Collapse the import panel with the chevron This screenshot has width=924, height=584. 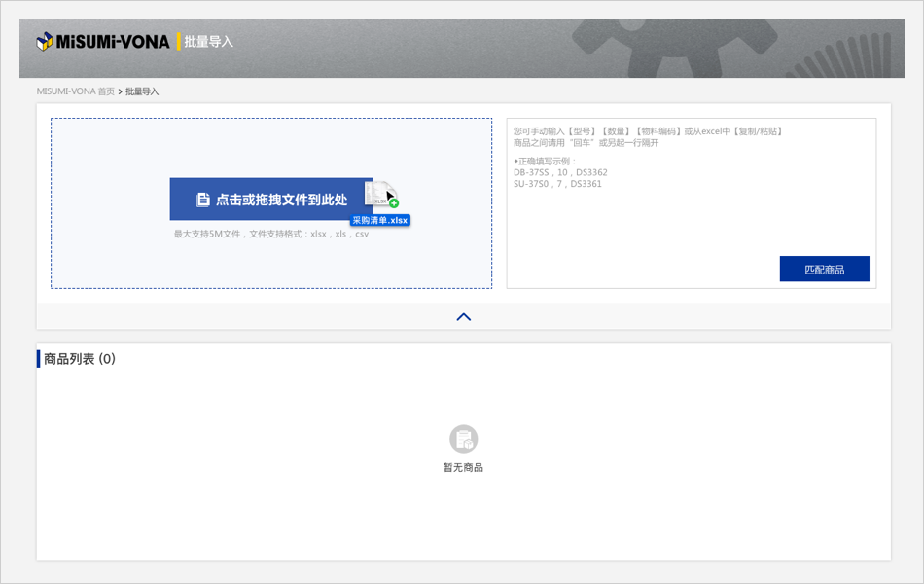click(463, 316)
